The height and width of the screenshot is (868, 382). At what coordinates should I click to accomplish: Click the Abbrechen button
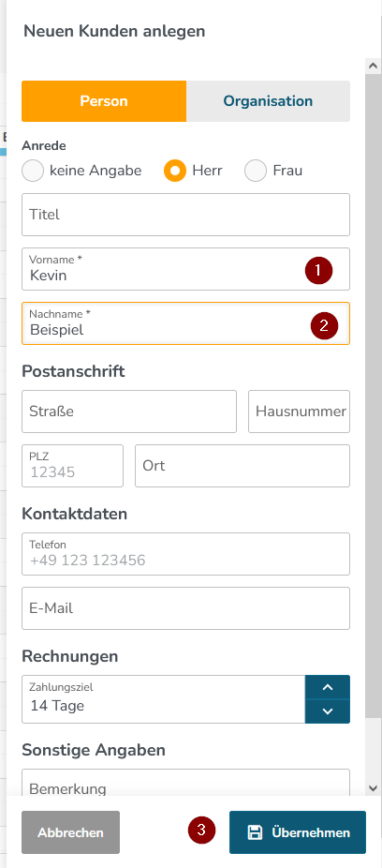pos(71,832)
